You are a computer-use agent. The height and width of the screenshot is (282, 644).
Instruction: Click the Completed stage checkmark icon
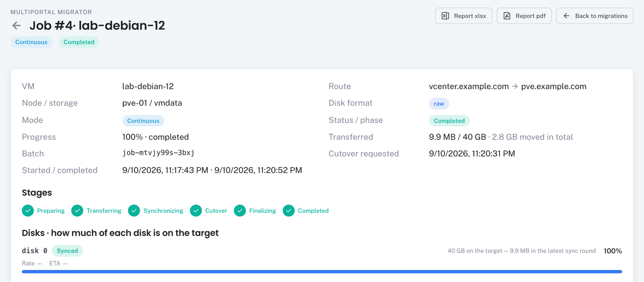point(289,211)
